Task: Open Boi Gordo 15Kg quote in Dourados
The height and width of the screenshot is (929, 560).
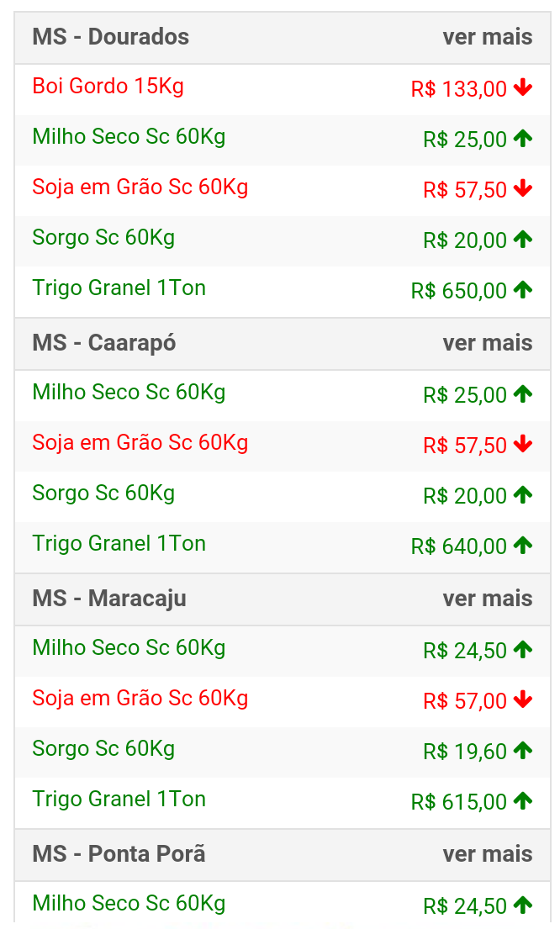Action: point(108,86)
